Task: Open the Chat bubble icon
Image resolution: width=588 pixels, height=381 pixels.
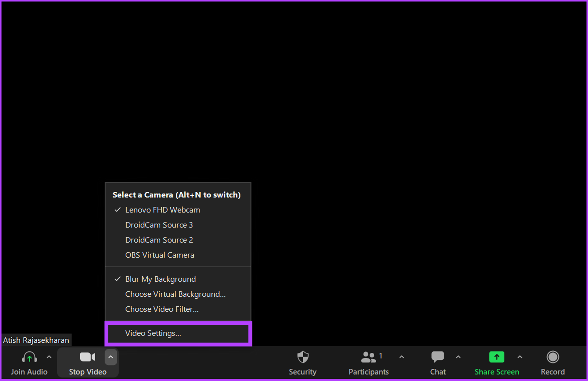Action: click(x=438, y=357)
